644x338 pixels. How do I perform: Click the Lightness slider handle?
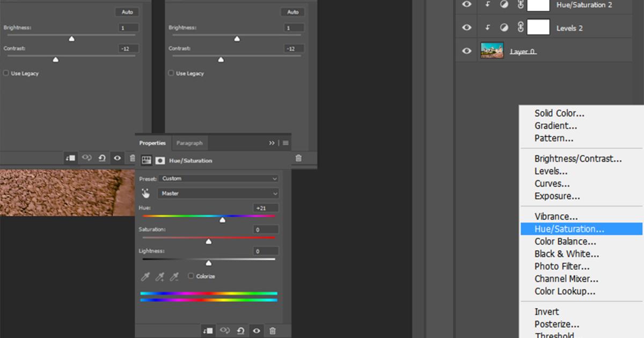(x=209, y=263)
